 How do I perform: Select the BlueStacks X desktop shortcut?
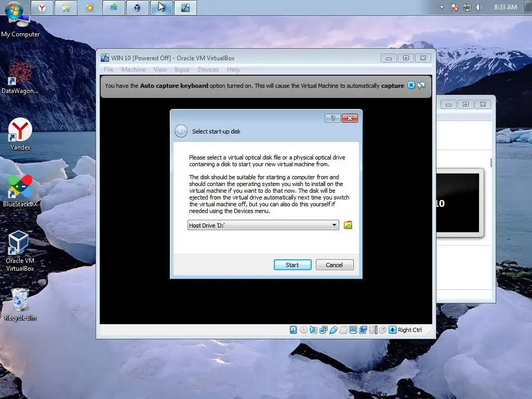20,191
